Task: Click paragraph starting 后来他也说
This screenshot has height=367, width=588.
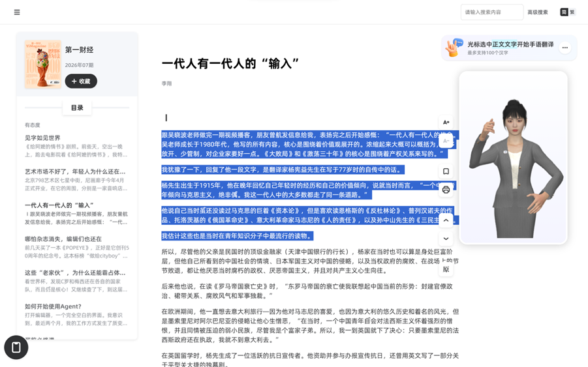Action: click(x=307, y=291)
